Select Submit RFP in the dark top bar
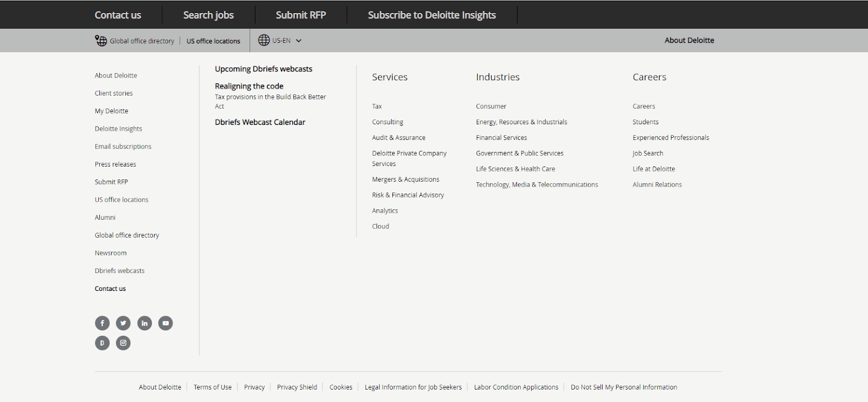The image size is (868, 402). [x=301, y=15]
